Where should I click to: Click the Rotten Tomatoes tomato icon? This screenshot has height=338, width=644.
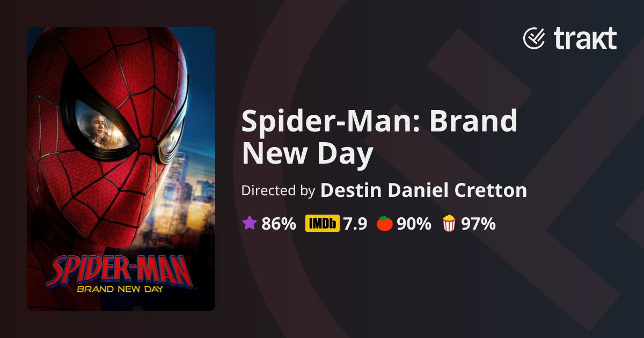(384, 223)
